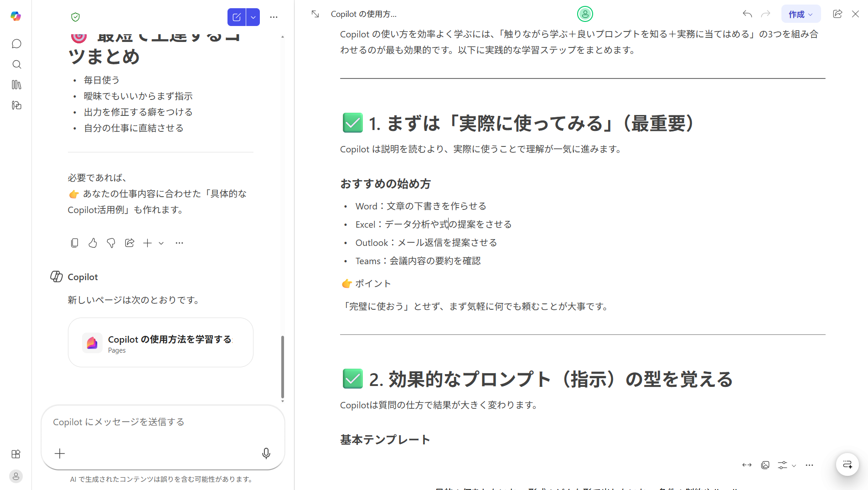The image size is (868, 490).
Task: Redo the page edit
Action: (766, 14)
